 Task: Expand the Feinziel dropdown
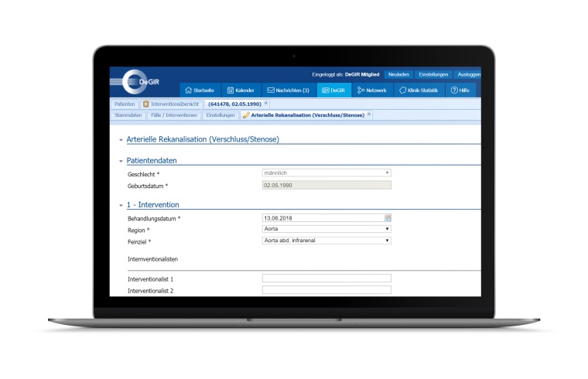click(326, 241)
